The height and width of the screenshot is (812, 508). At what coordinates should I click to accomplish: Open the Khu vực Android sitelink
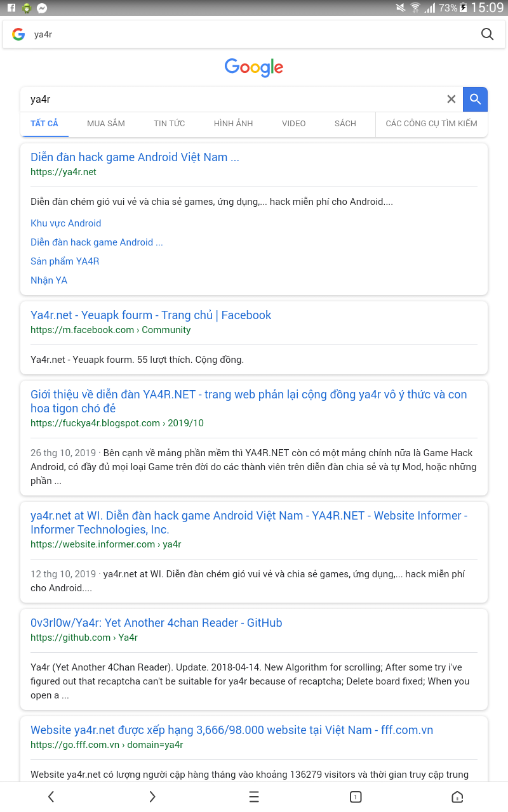coord(66,223)
